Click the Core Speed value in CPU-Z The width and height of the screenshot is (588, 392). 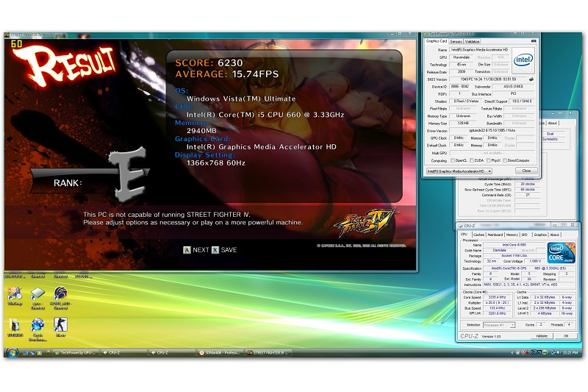(x=497, y=297)
